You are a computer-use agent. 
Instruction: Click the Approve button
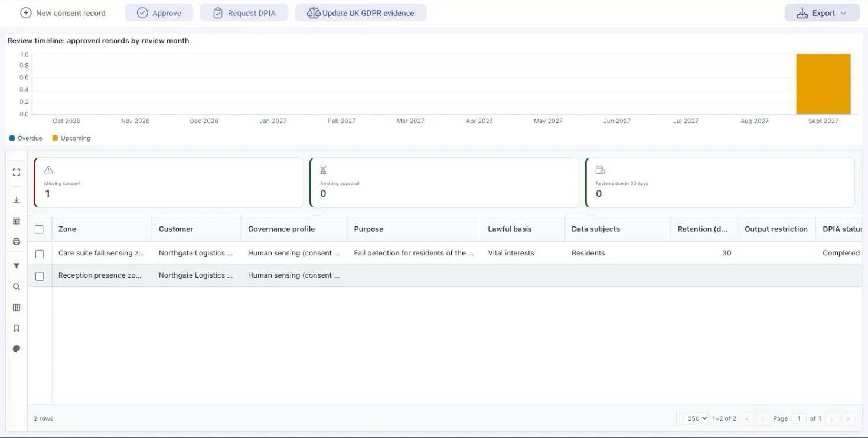coord(159,13)
